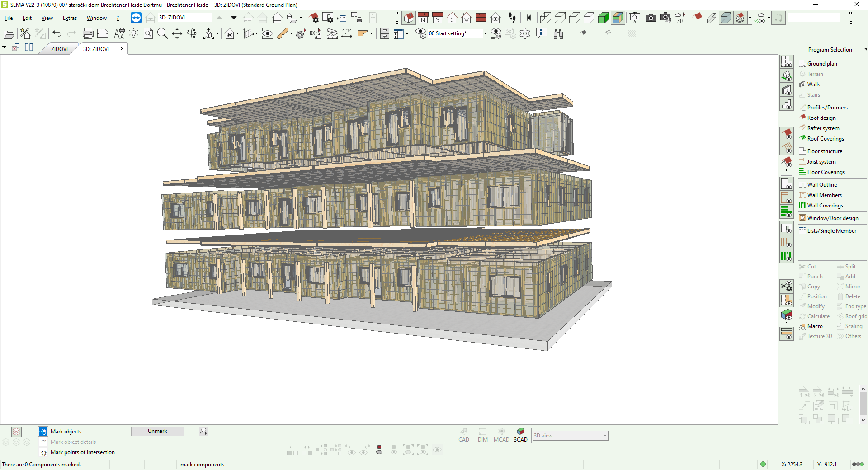Open the File menu

(x=9, y=18)
